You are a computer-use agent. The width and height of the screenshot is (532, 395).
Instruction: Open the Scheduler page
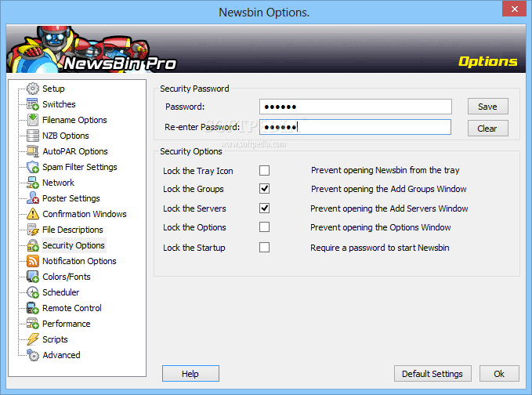point(60,292)
